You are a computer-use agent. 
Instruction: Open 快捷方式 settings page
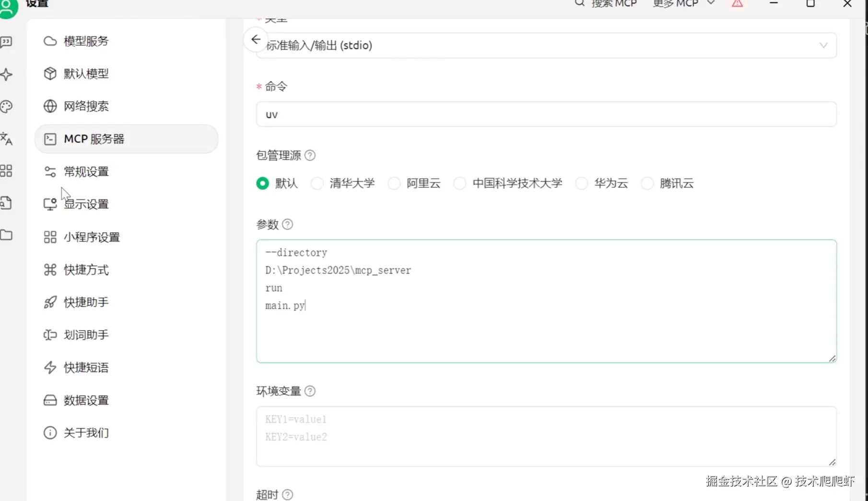click(86, 270)
